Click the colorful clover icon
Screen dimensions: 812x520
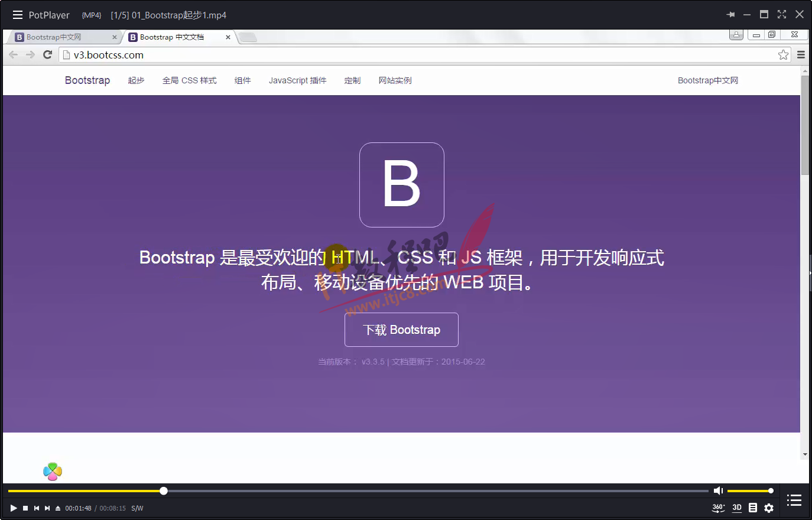[x=53, y=471]
